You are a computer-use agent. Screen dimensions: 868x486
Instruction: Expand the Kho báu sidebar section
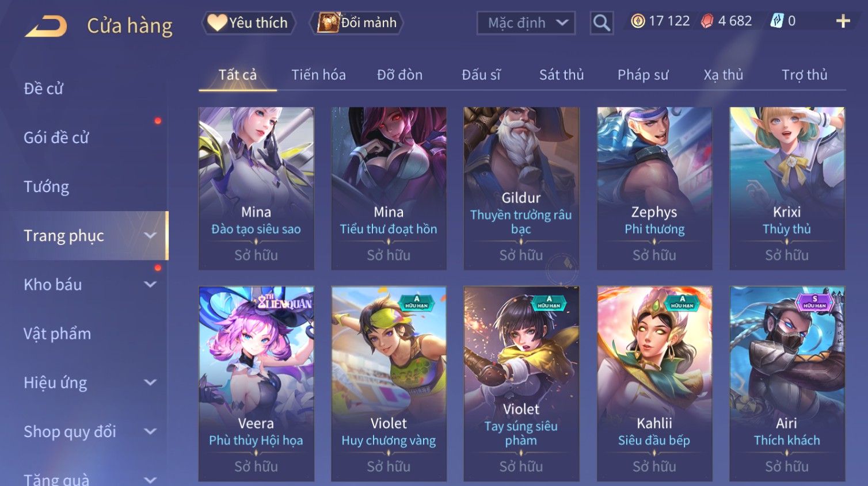[150, 285]
